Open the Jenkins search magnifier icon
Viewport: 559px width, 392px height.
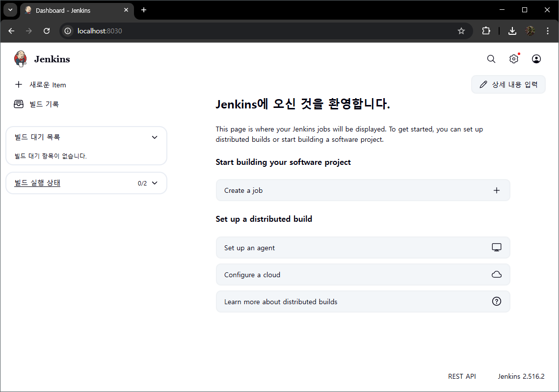491,59
